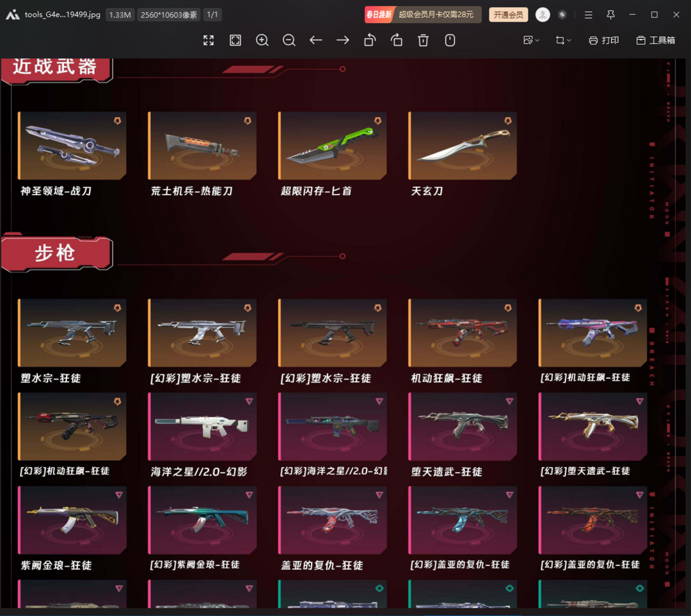Select the 海洋之星//2.0-幻影 white rifle card
This screenshot has width=691, height=616.
click(x=202, y=427)
